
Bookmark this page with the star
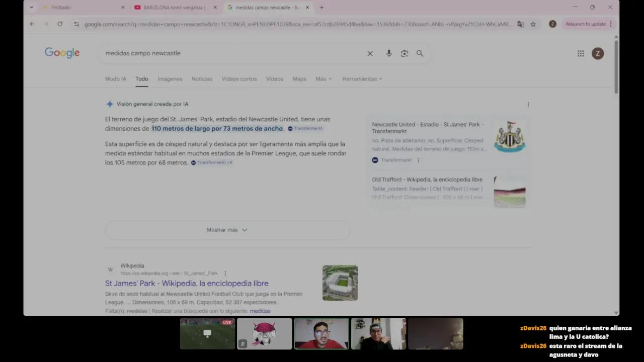click(533, 24)
